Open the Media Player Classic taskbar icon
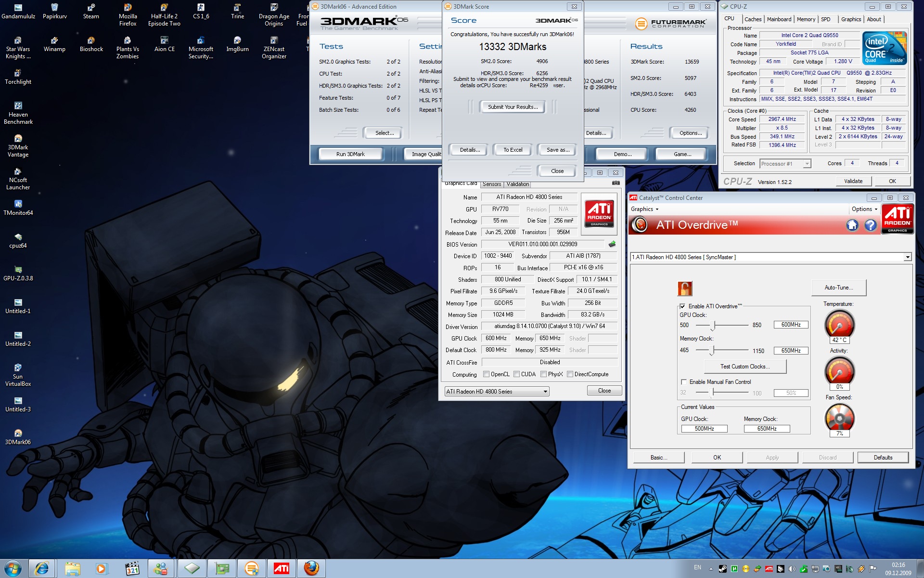Viewport: 924px width, 578px height. (x=132, y=569)
